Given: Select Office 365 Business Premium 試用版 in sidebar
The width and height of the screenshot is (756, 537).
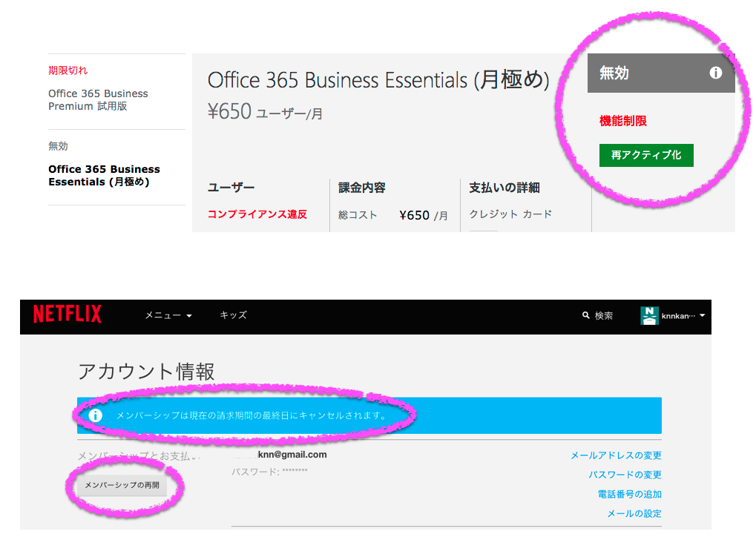Looking at the screenshot, I should pos(99,100).
